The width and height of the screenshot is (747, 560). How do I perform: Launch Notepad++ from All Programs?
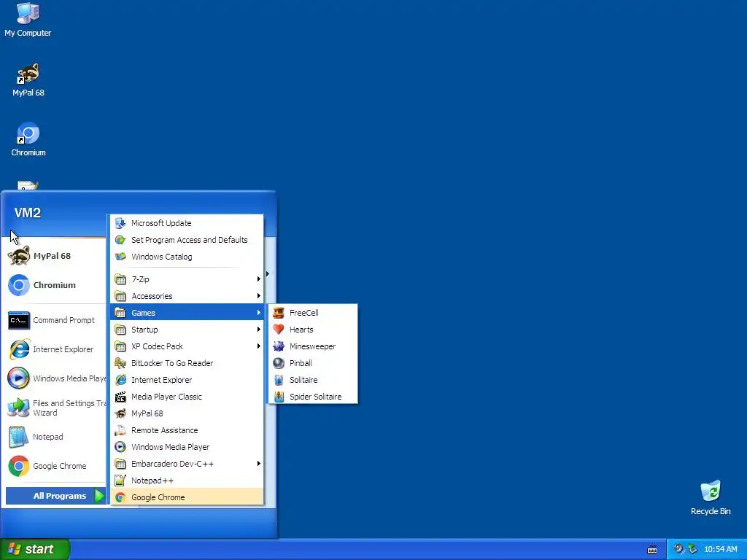(187, 481)
